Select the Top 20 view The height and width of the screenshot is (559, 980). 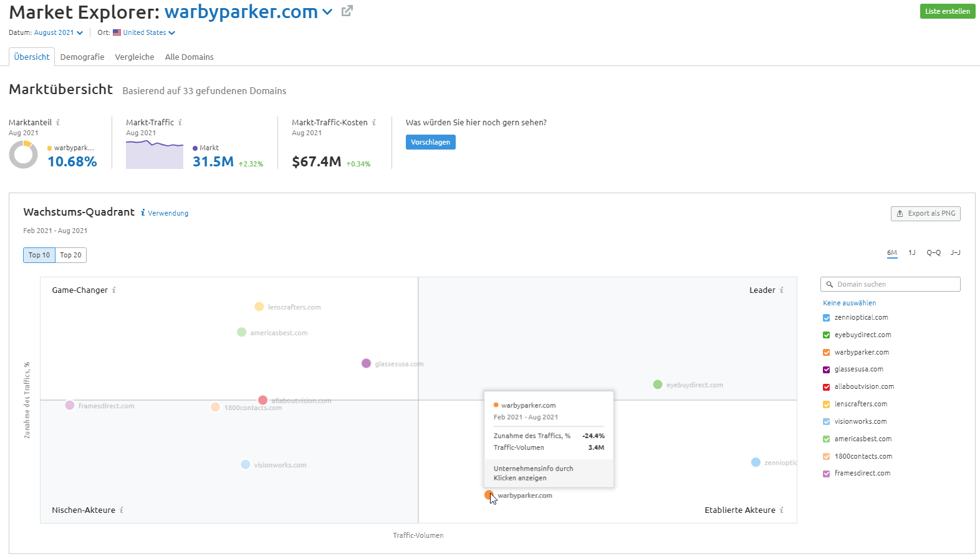(70, 255)
